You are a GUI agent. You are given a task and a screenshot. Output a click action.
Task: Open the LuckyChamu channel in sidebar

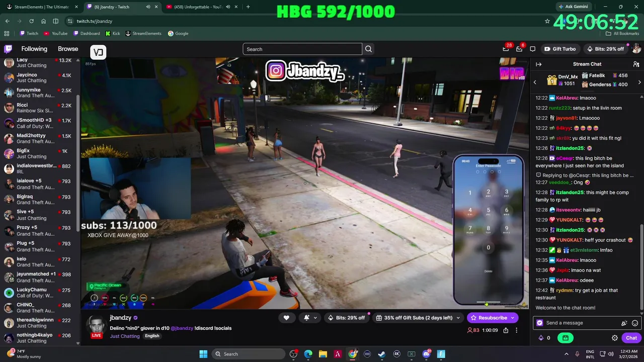pos(39,293)
